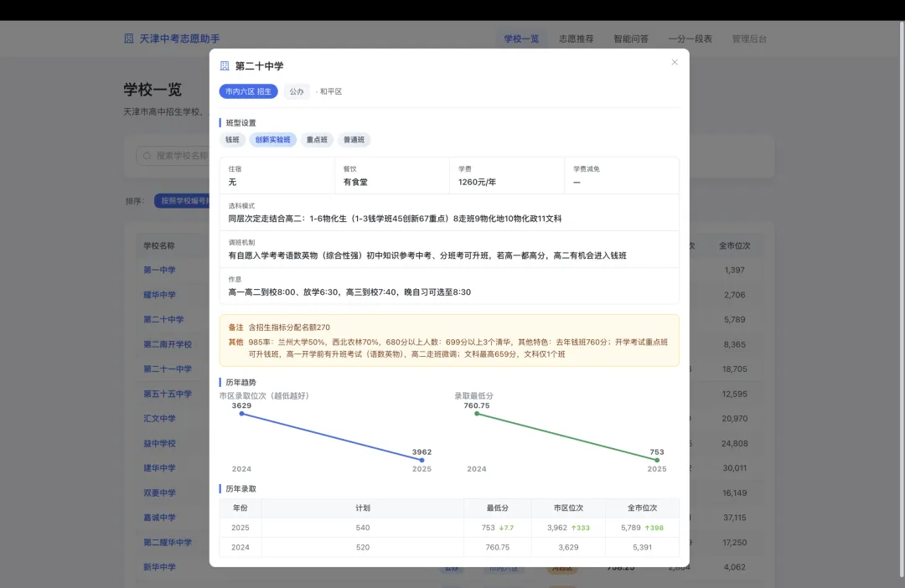Click the 市区位次 column header in 历年录取 table
The width and height of the screenshot is (905, 588).
coord(568,508)
